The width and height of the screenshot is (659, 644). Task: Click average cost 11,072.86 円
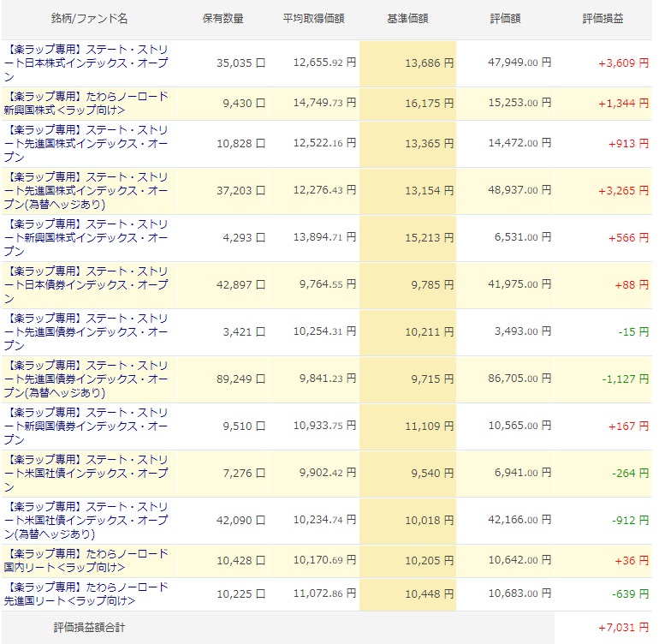[x=324, y=594]
